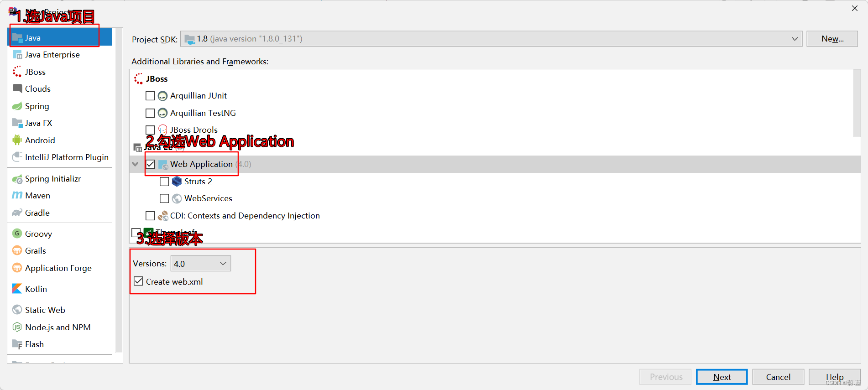This screenshot has width=868, height=390.
Task: Click the New... SDK button
Action: 832,39
